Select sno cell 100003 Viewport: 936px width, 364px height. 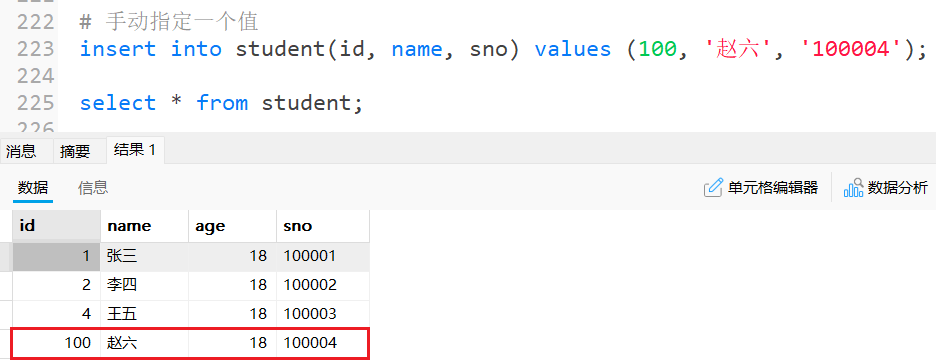click(x=323, y=314)
